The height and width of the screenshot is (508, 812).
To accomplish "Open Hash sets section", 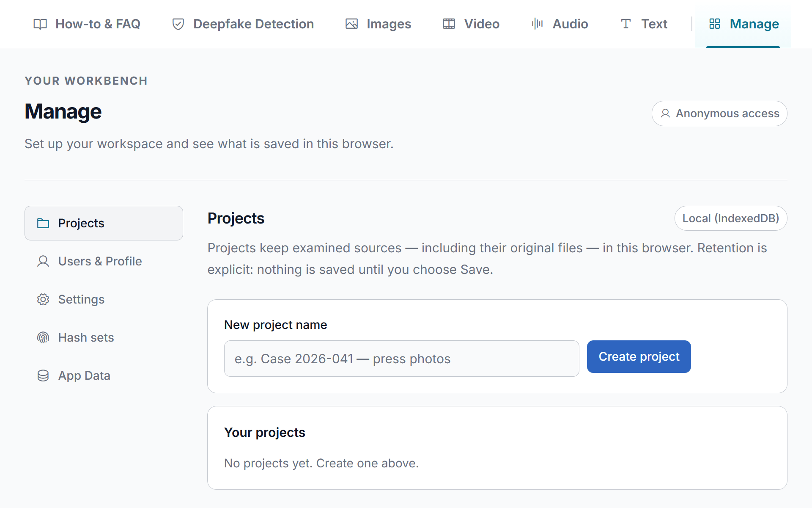I will coord(104,337).
